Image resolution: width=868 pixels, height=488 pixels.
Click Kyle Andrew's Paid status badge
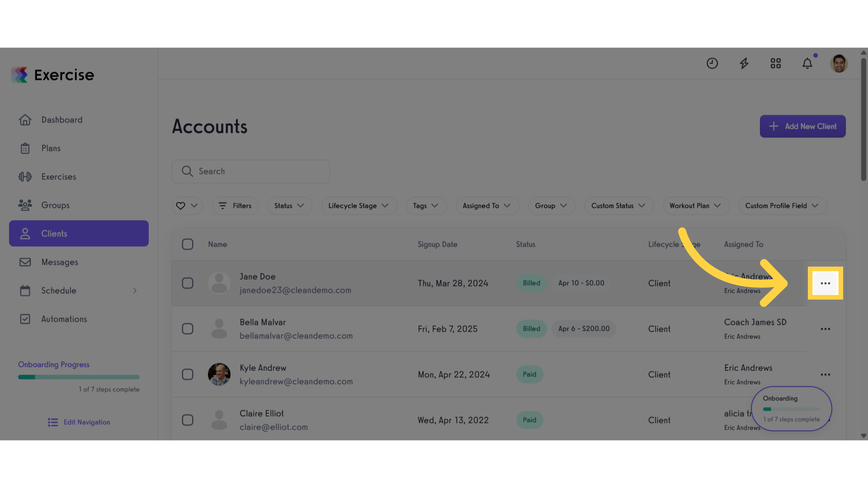click(x=529, y=375)
